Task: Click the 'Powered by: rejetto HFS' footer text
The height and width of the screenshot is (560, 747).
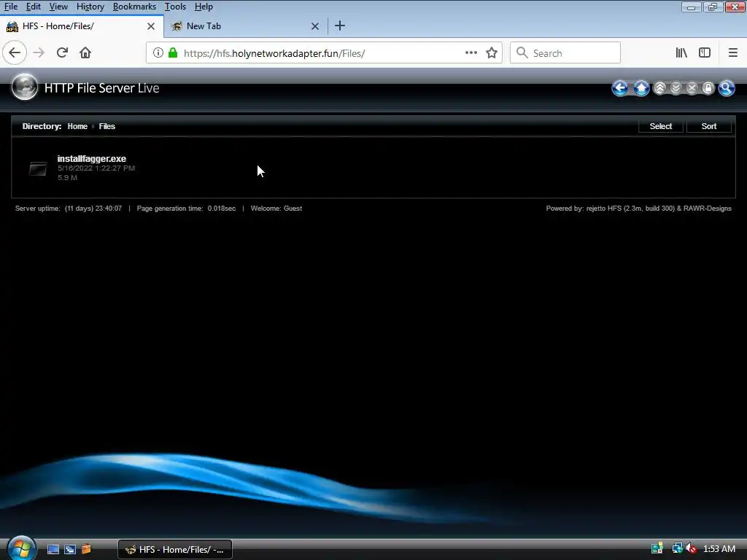Action: tap(638, 208)
